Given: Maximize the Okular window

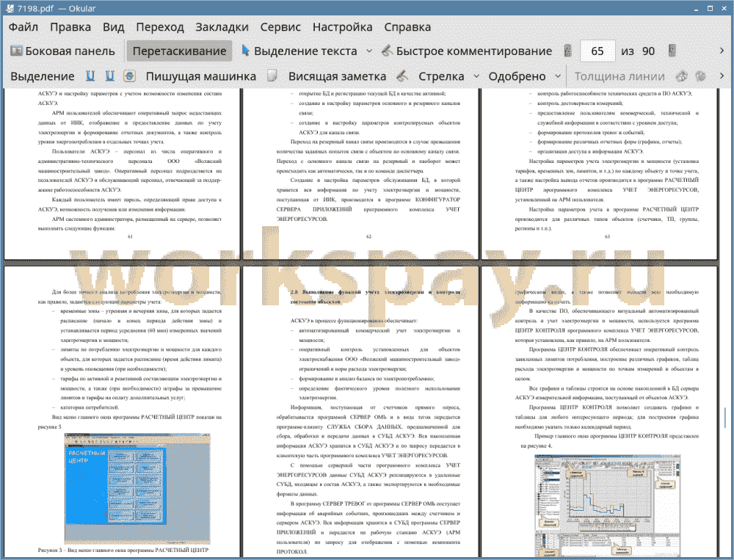Looking at the screenshot, I should 710,8.
